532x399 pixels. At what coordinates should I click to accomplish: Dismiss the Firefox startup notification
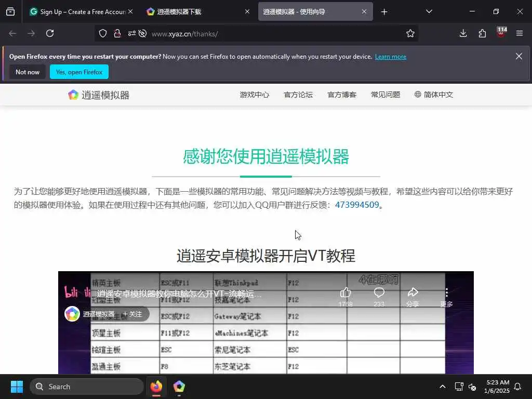[x=519, y=56]
